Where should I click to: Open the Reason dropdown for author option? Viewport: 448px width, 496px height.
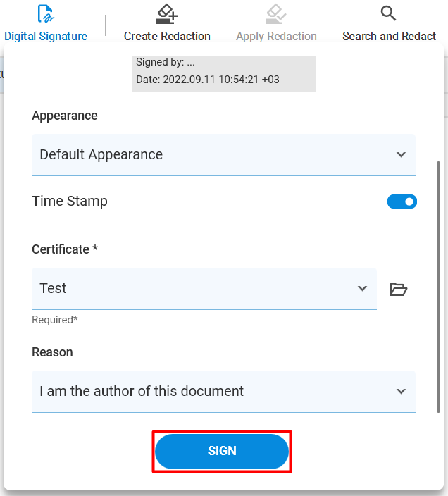click(x=223, y=391)
